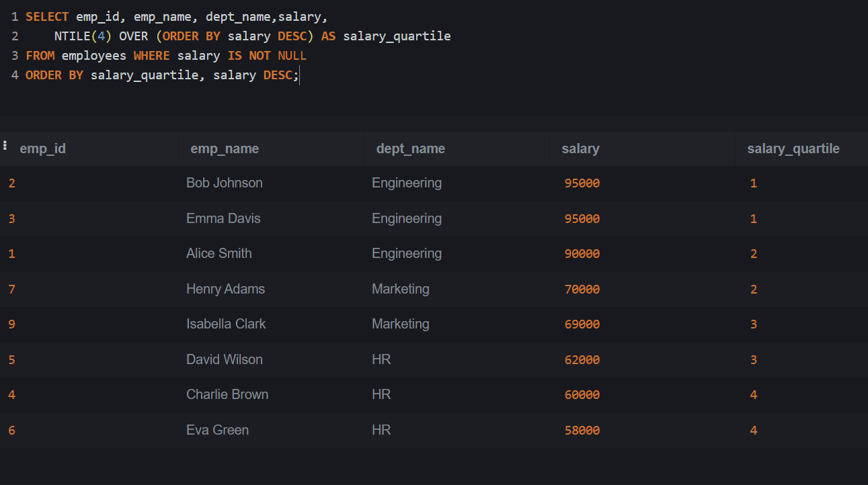This screenshot has width=868, height=485.
Task: Click emp_id 4 in Charlie Brown's row
Action: tap(12, 395)
